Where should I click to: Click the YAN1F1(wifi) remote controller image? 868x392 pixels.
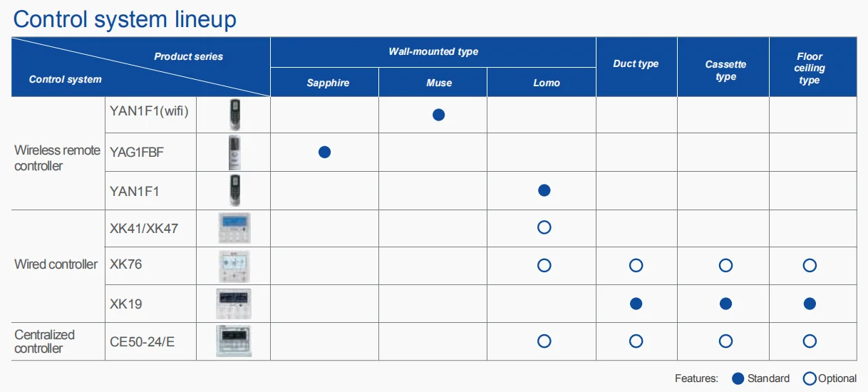[234, 114]
